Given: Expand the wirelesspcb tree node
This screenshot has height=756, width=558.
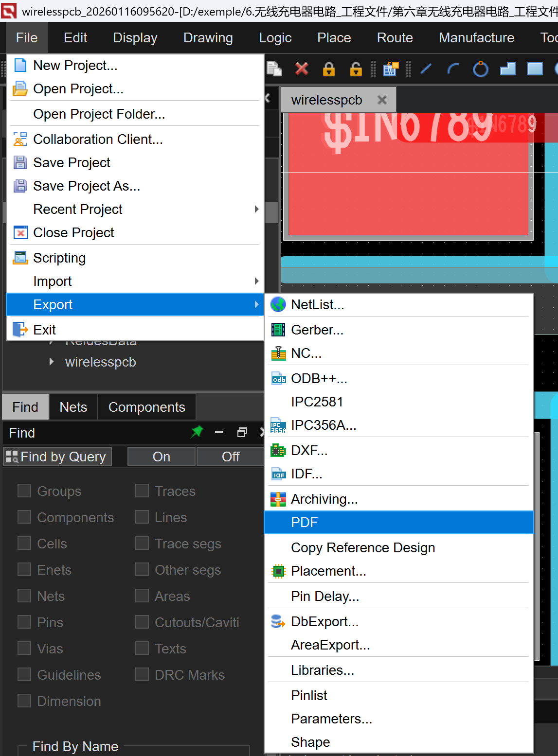Looking at the screenshot, I should [x=52, y=362].
